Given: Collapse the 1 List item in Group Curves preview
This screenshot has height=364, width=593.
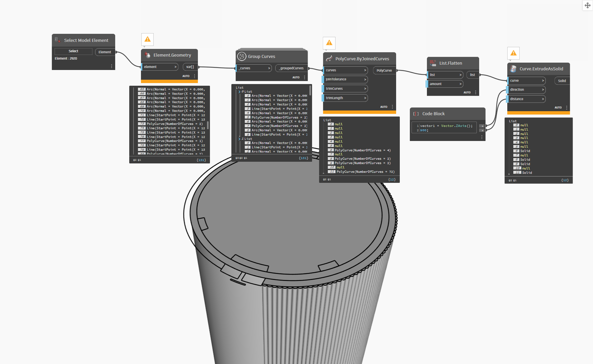Looking at the screenshot, I should pos(239,139).
